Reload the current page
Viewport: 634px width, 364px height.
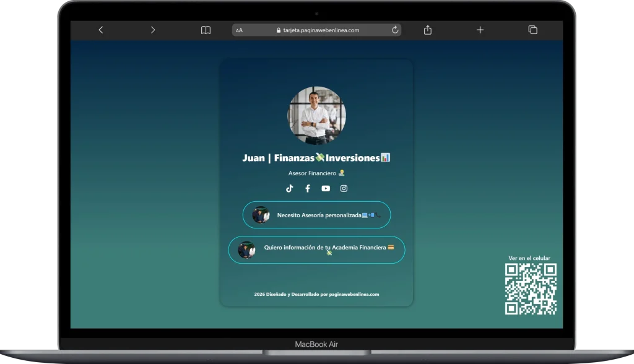(x=394, y=30)
